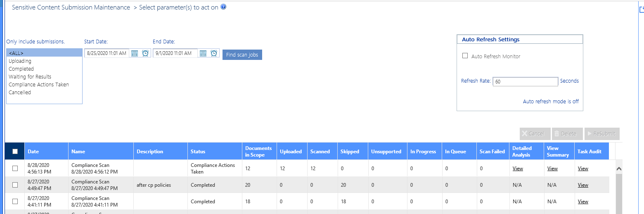Choose Compliance Actions Taken in the filter list
The width and height of the screenshot is (644, 214).
tap(39, 85)
